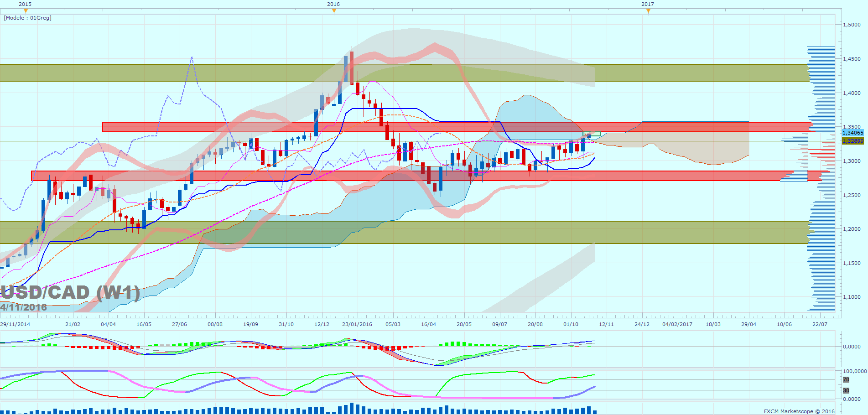Viewport: 868px width, 415px height.
Task: Select the "[Modele : 01Greg]" template label
Action: coord(28,18)
